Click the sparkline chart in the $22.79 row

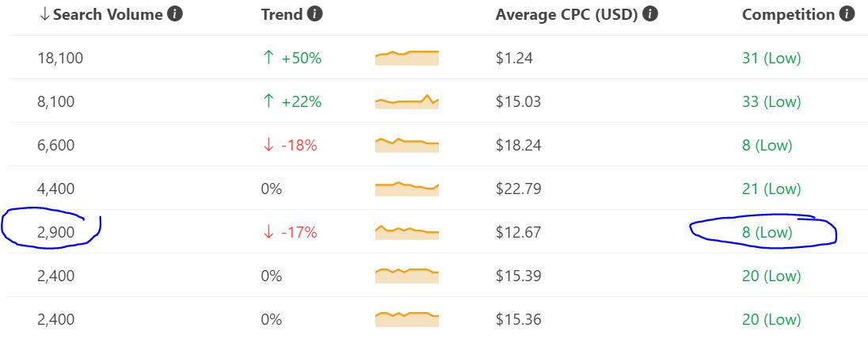click(x=407, y=189)
